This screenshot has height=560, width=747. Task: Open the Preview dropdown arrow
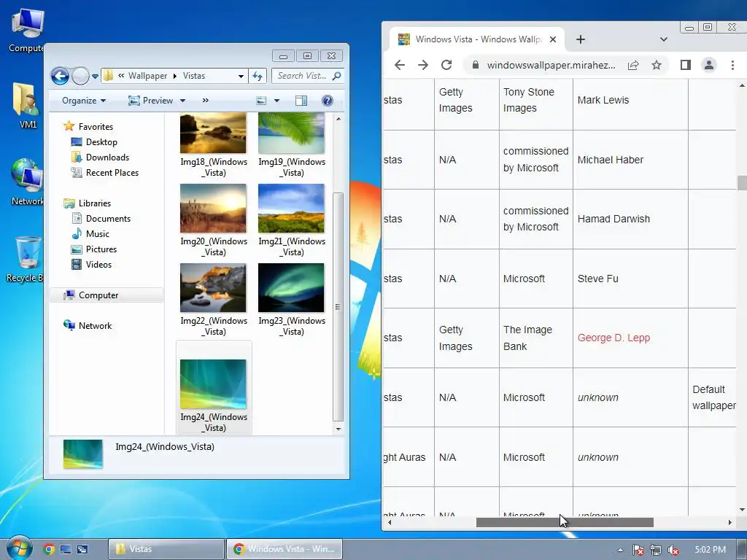[182, 101]
